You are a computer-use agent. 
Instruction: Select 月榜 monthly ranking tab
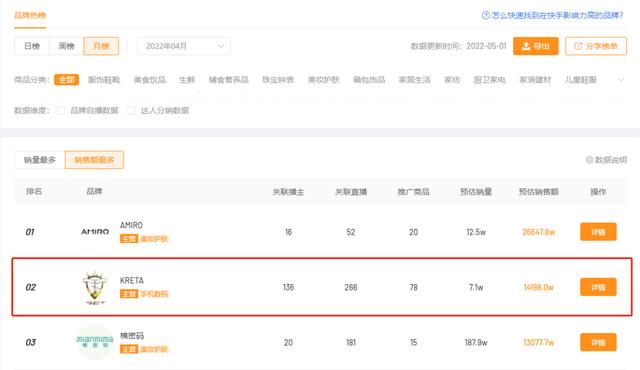click(x=101, y=46)
